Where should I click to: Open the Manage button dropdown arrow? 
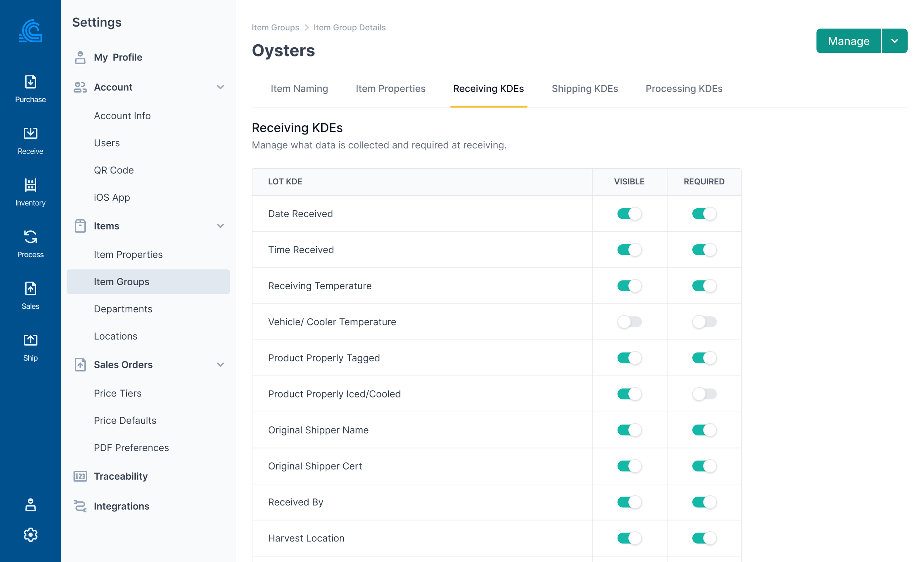[x=894, y=41]
